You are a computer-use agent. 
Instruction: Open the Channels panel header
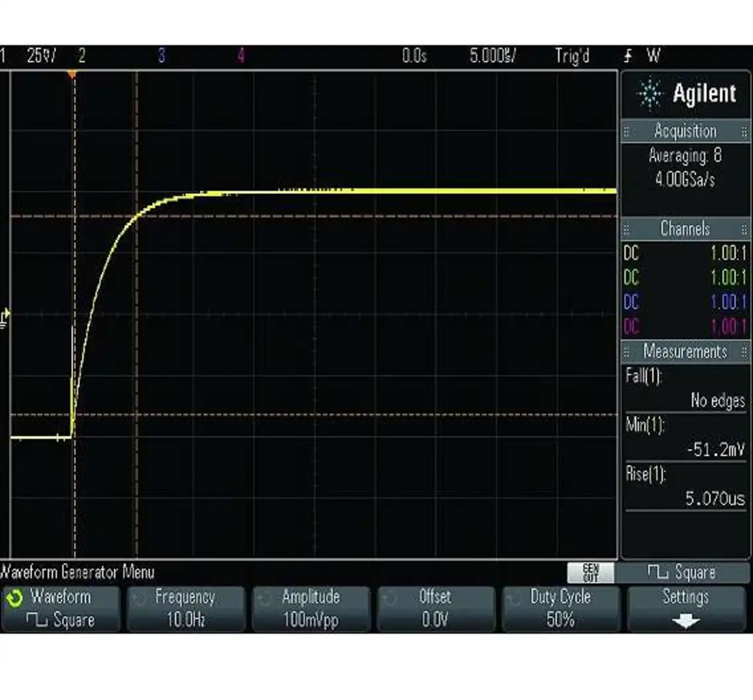(x=685, y=229)
